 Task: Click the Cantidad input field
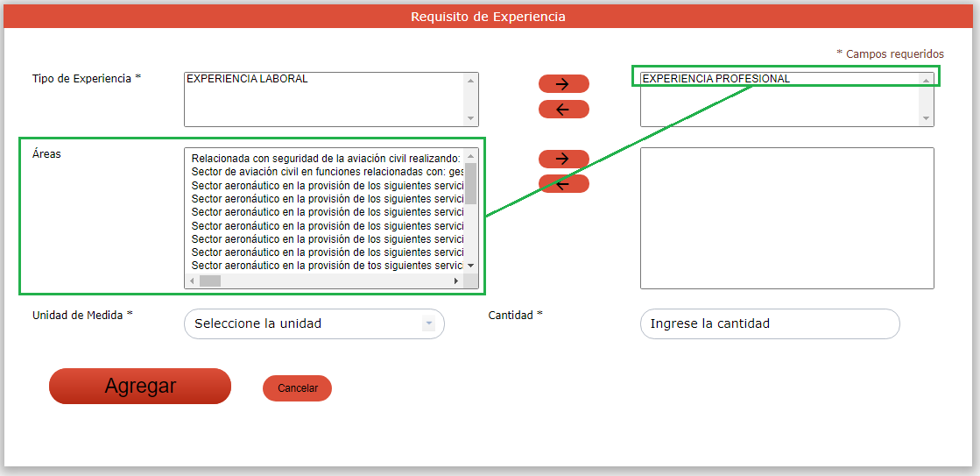770,323
